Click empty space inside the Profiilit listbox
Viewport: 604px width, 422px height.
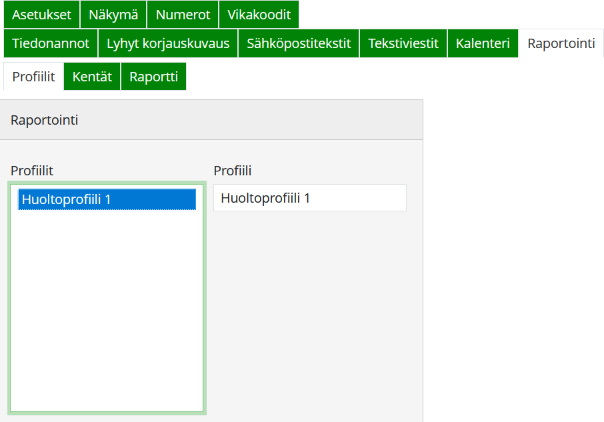coord(106,320)
